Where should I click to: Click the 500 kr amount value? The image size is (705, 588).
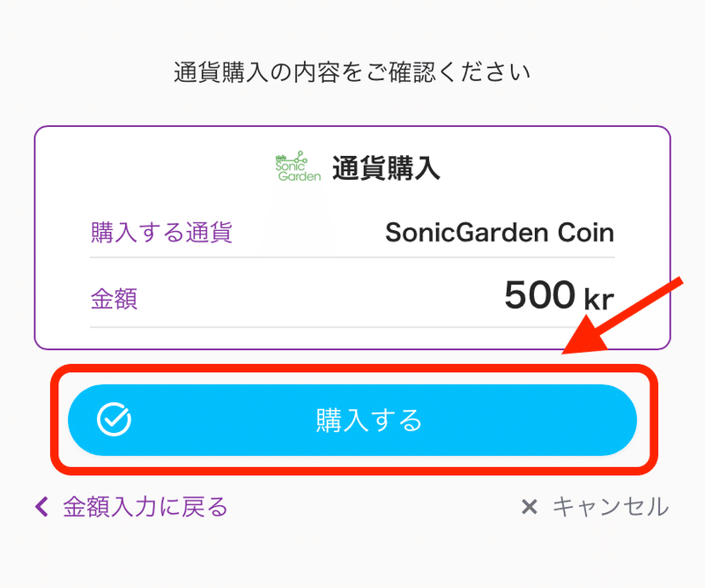click(560, 295)
